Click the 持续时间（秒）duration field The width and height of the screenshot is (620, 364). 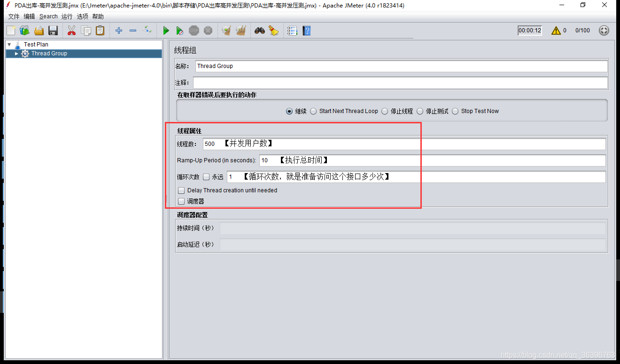tap(413, 228)
